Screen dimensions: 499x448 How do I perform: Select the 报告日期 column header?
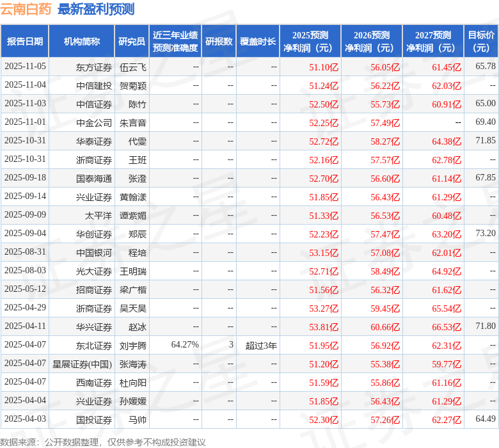coord(25,42)
